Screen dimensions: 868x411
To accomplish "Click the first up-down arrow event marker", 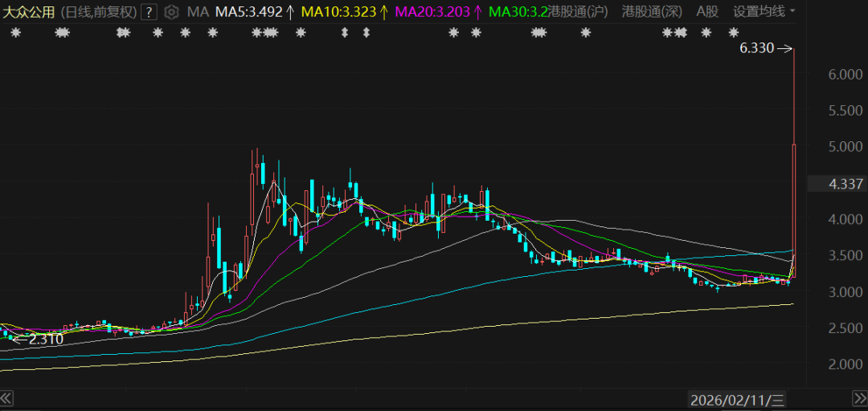I will click(345, 33).
